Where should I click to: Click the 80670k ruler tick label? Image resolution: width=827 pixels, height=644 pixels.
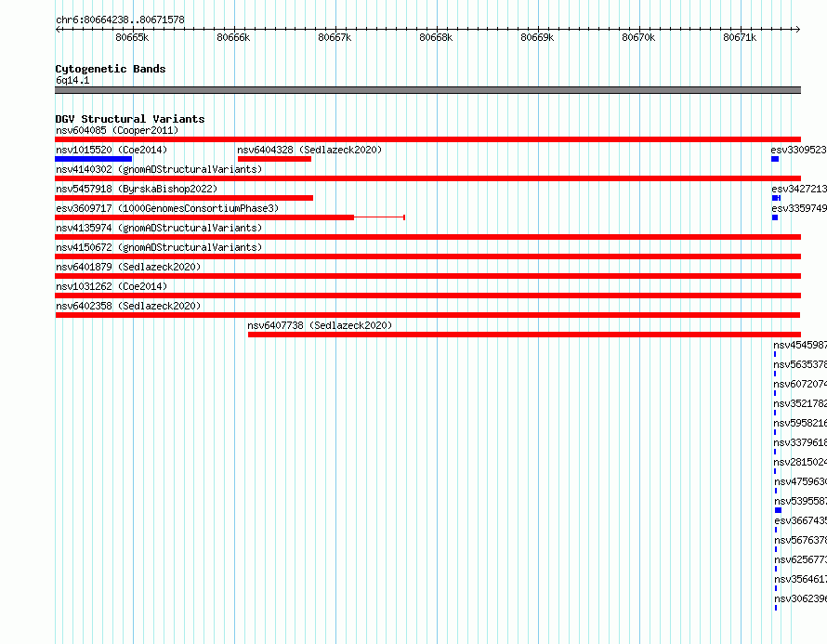638,37
